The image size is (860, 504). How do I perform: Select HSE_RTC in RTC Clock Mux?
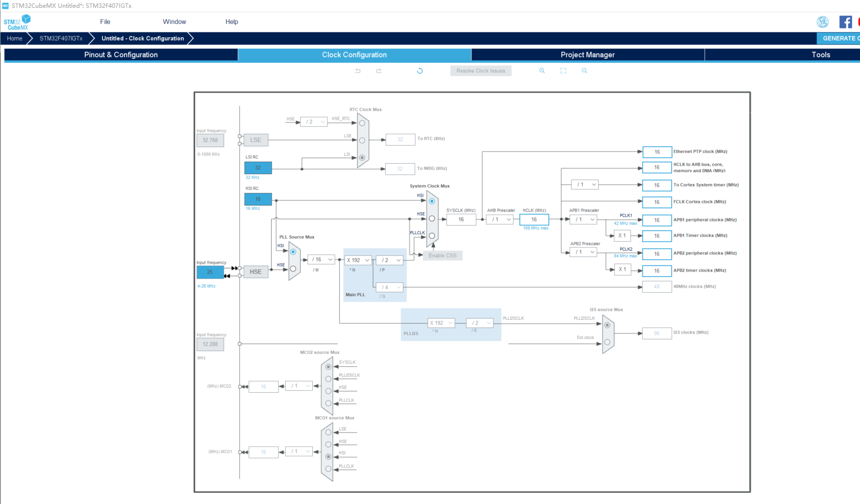362,123
